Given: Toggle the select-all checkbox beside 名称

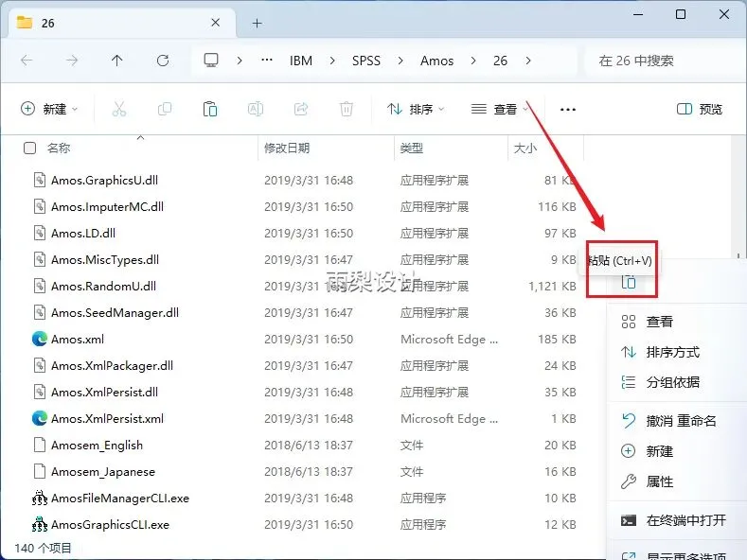Looking at the screenshot, I should (x=29, y=149).
